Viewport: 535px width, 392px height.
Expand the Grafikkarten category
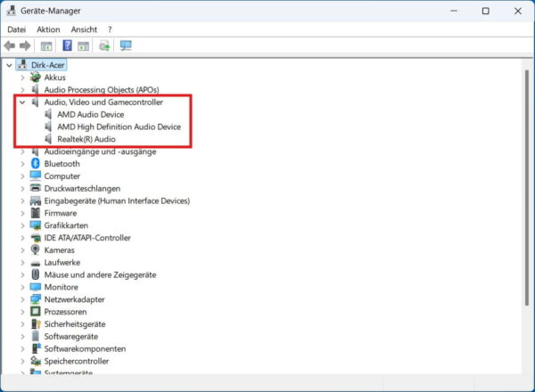point(22,225)
